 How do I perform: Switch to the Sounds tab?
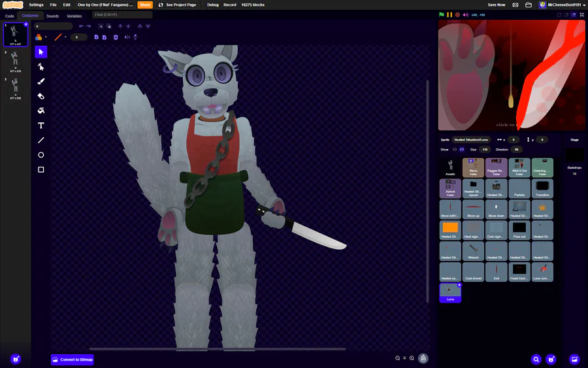pyautogui.click(x=52, y=16)
